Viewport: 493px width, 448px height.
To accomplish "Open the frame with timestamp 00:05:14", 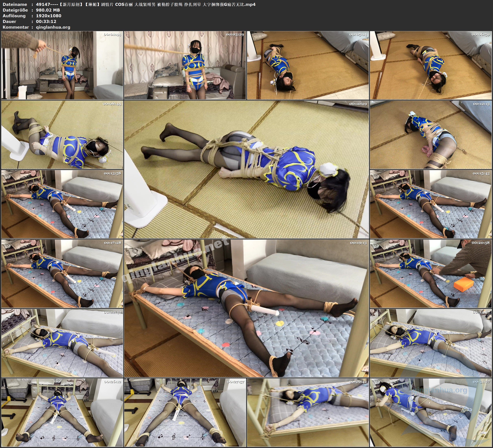I will click(x=308, y=65).
